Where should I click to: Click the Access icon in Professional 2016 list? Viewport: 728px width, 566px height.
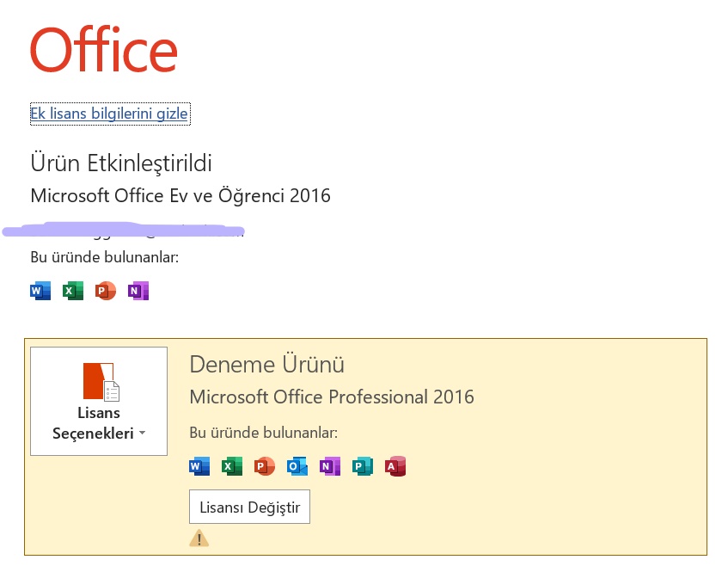coord(395,466)
